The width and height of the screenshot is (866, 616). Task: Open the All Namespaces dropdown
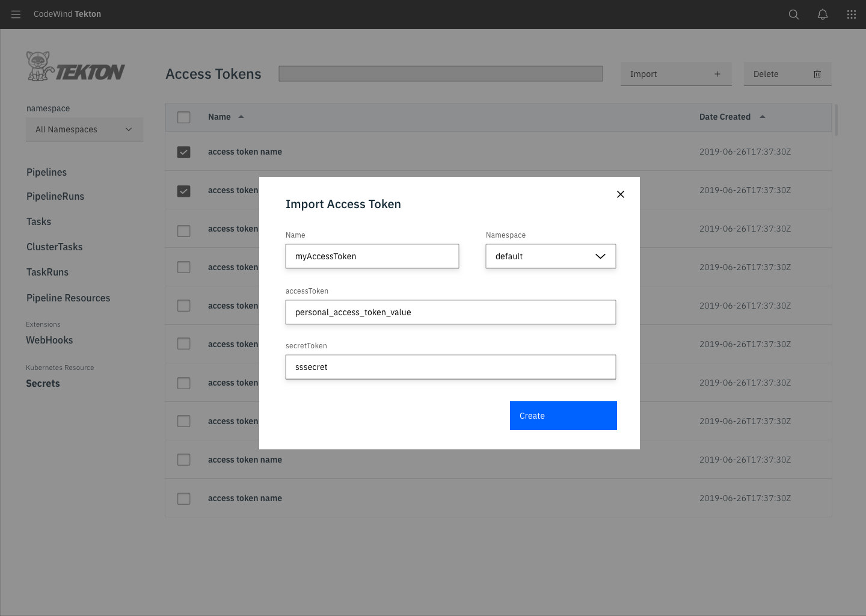[x=84, y=129]
